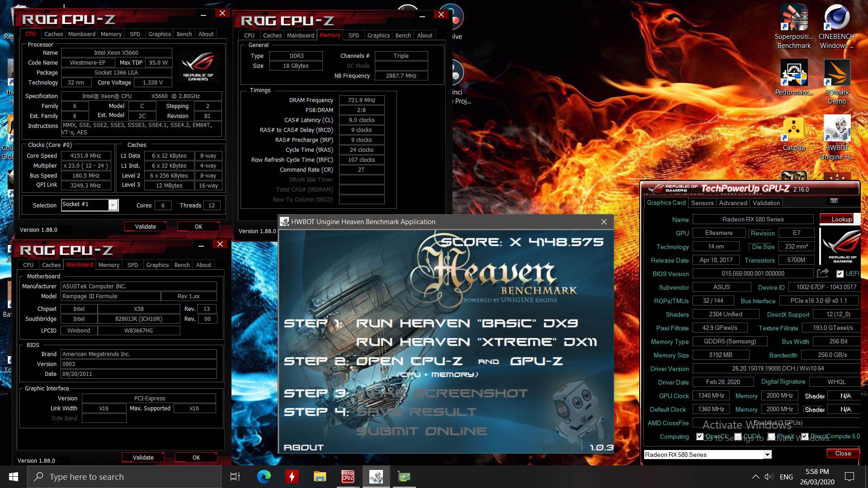Open Task View from the taskbar

point(235,477)
